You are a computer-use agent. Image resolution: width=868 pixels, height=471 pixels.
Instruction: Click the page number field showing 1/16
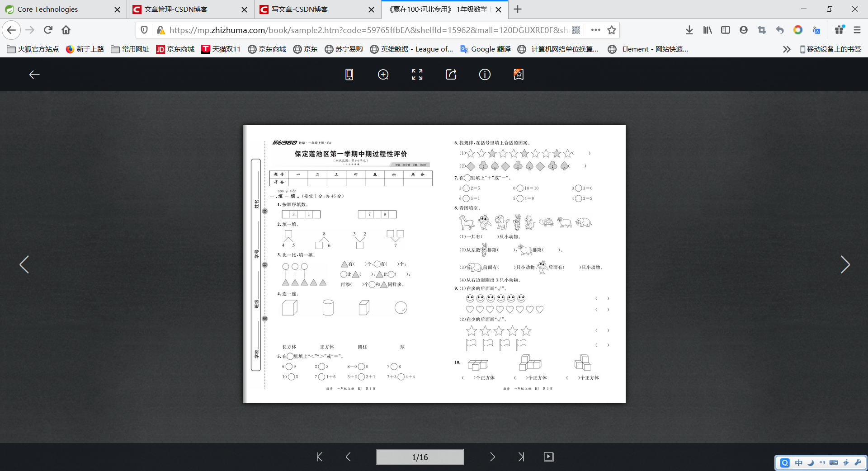[420, 457]
